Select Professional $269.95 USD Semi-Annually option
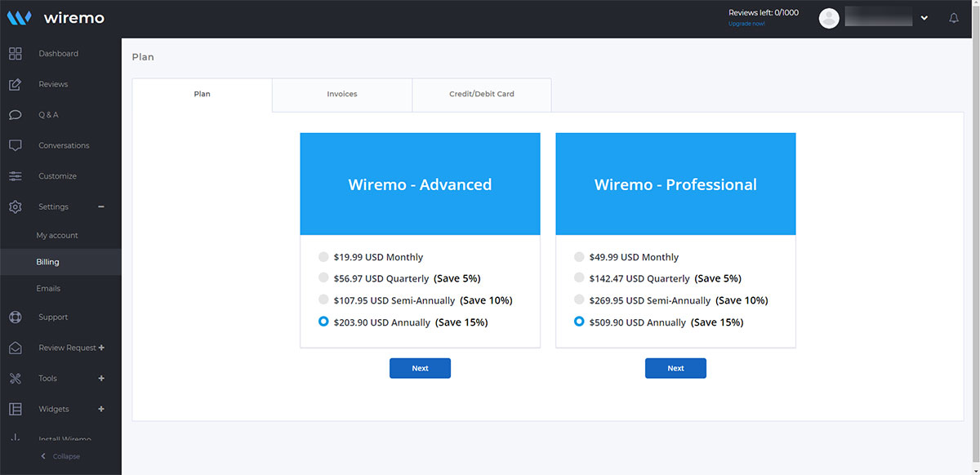The height and width of the screenshot is (475, 980). [579, 300]
